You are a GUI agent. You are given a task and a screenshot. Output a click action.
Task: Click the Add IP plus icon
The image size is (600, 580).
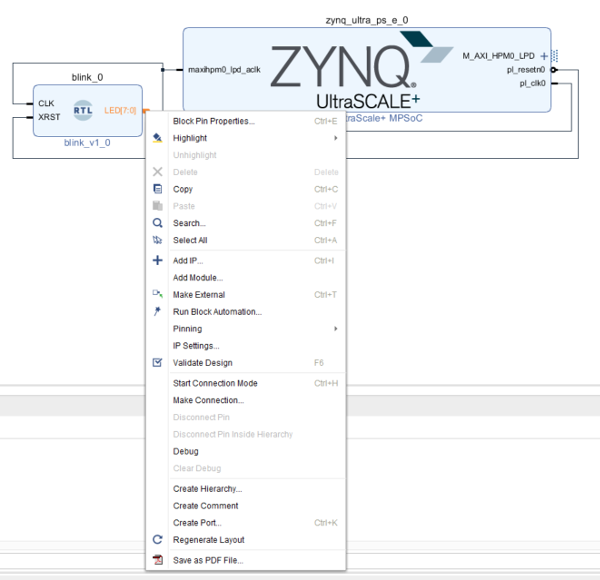pyautogui.click(x=157, y=260)
